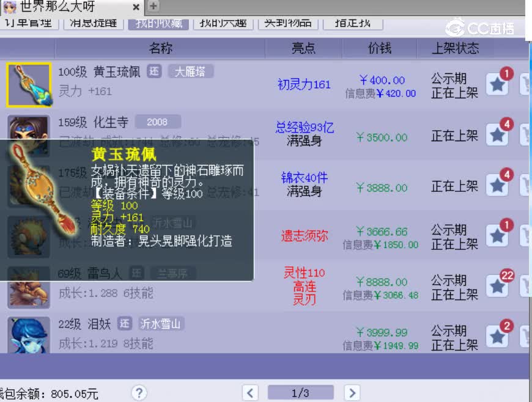532x402 pixels.
Task: Open the 我的兴趣 tab
Action: pos(223,24)
